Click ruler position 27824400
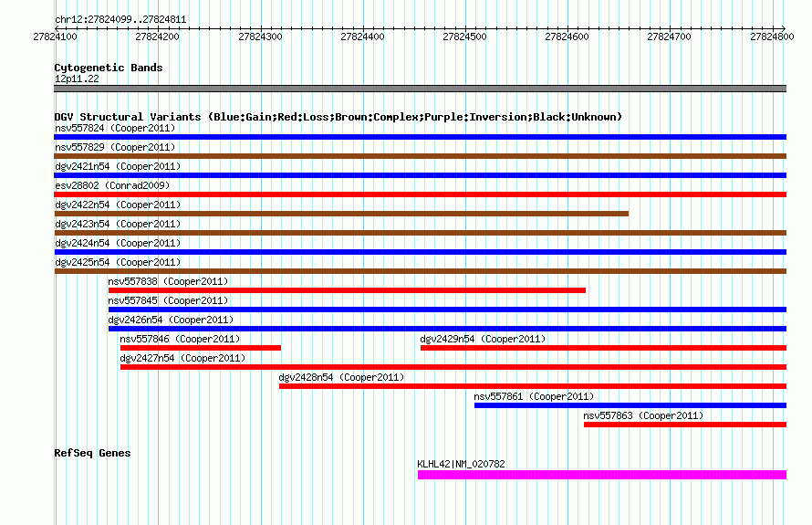This screenshot has height=525, width=812. pos(362,37)
